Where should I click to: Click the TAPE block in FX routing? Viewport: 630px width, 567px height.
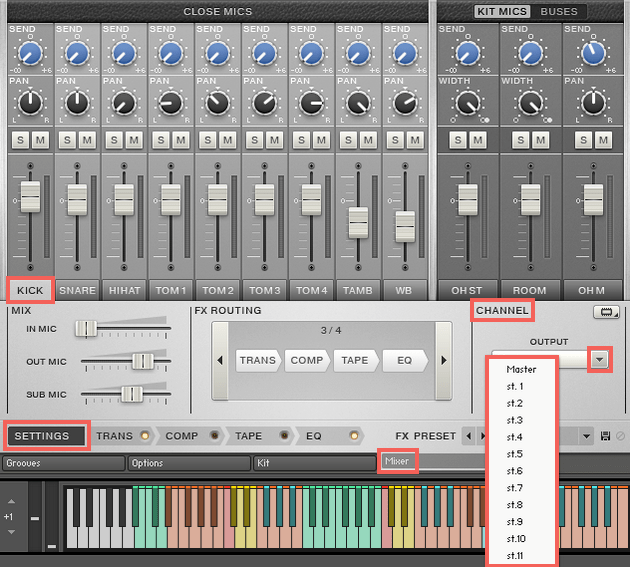(x=356, y=360)
